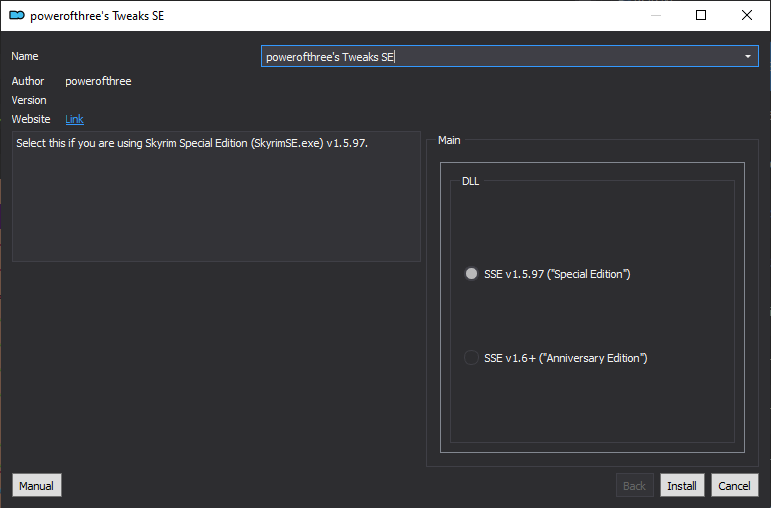Click the Main group box label
The height and width of the screenshot is (508, 771).
click(x=449, y=140)
